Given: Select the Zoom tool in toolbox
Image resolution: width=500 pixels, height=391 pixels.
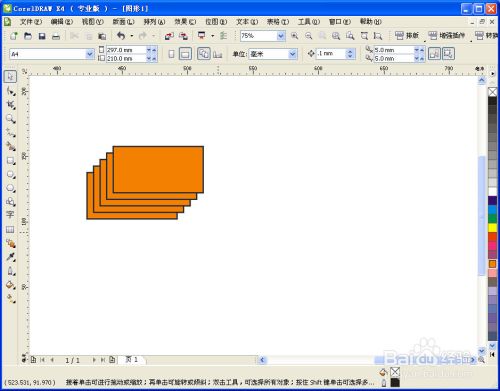Looking at the screenshot, I should coord(11,118).
